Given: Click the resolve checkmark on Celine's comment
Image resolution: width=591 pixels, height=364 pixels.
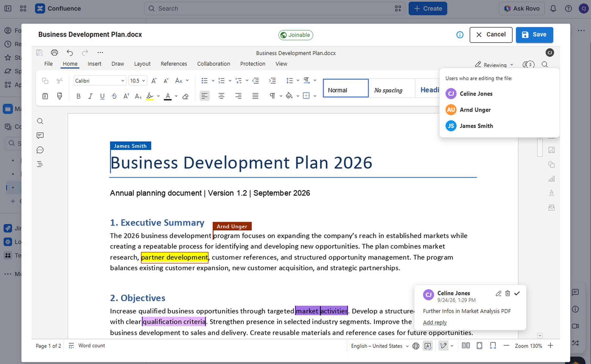Looking at the screenshot, I should click(x=517, y=293).
